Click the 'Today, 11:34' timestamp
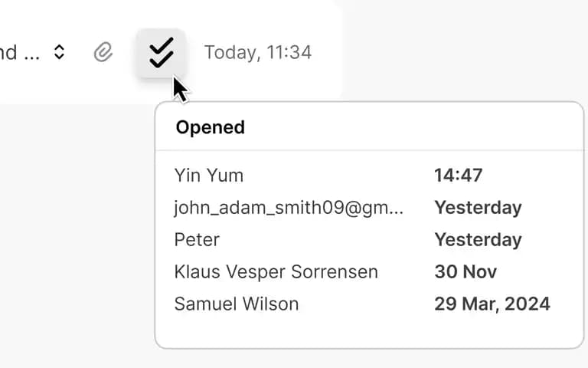 coord(257,52)
